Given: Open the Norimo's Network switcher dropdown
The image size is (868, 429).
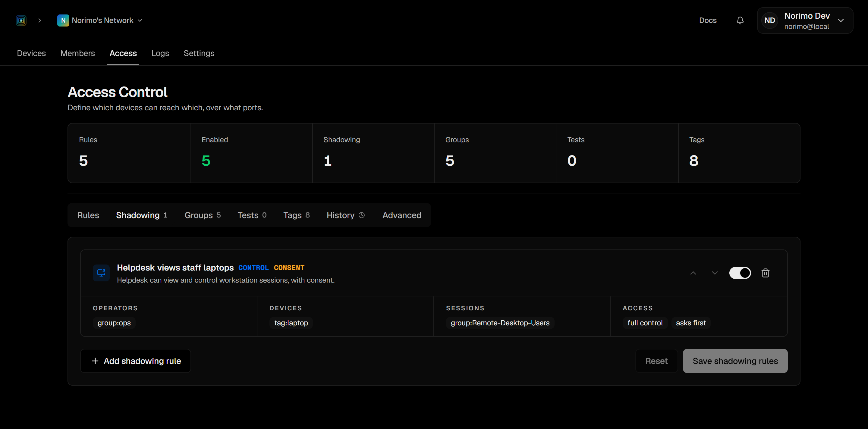Looking at the screenshot, I should click(100, 20).
